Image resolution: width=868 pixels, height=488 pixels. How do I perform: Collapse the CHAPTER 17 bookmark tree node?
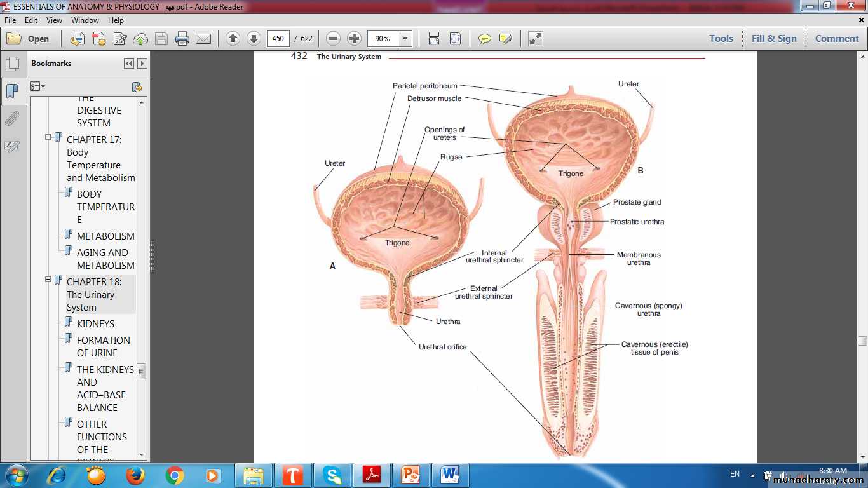coord(48,137)
